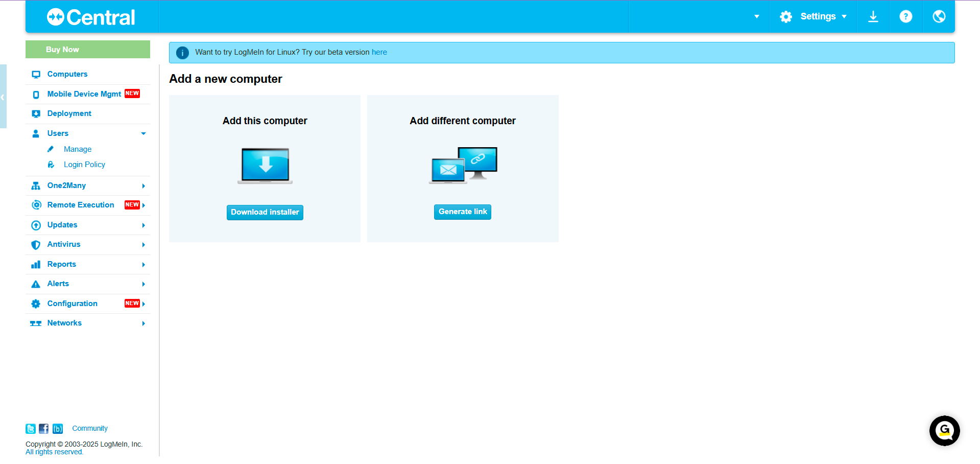The height and width of the screenshot is (464, 980).
Task: Open the chat widget bubble icon
Action: point(944,431)
